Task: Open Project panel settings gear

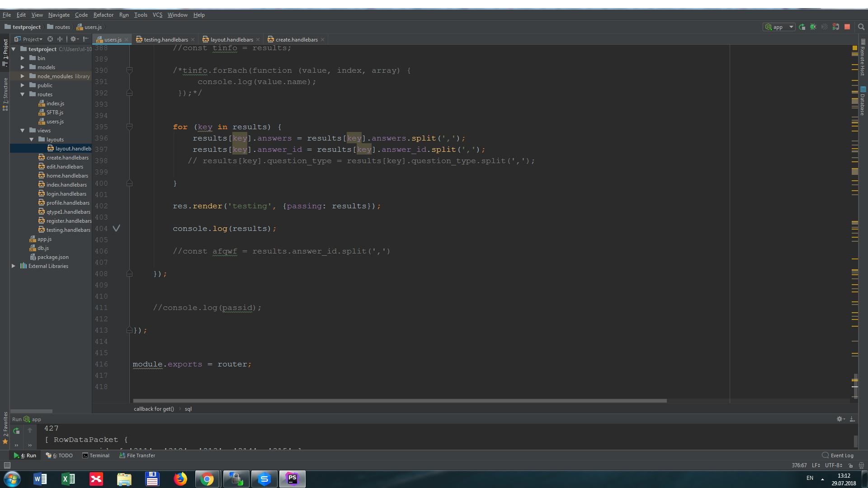Action: tap(74, 39)
